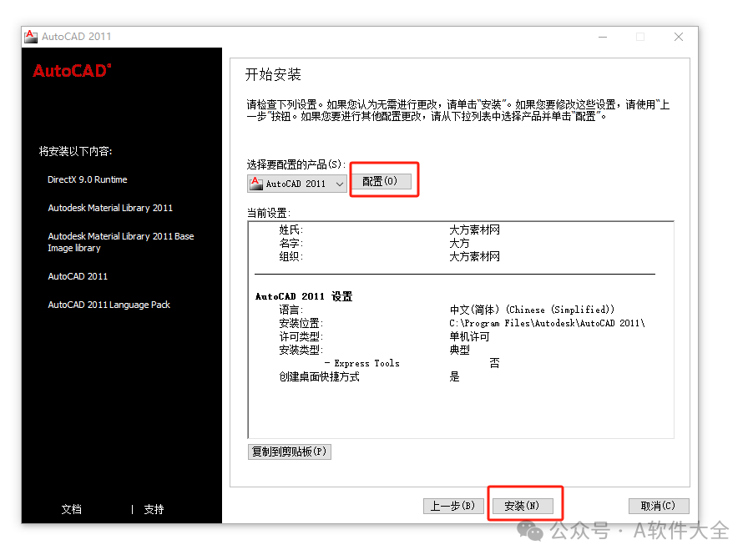Click the red AutoCAD logo in sidebar
The width and height of the screenshot is (753, 560).
pyautogui.click(x=72, y=71)
